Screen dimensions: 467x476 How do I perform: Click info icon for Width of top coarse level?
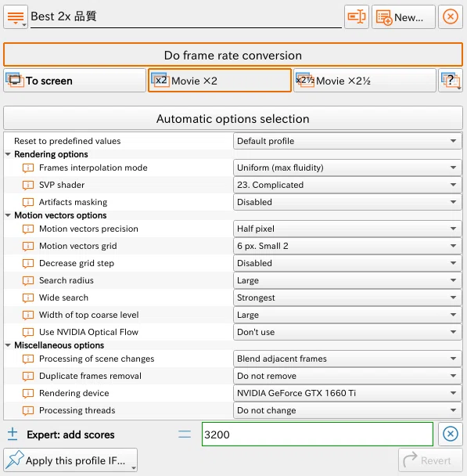[28, 315]
